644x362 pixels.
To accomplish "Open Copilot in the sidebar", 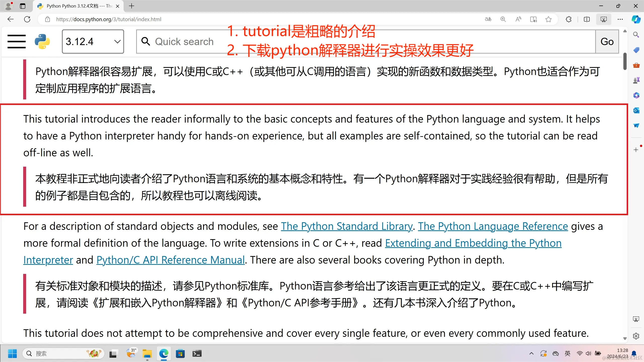I will pos(636,19).
